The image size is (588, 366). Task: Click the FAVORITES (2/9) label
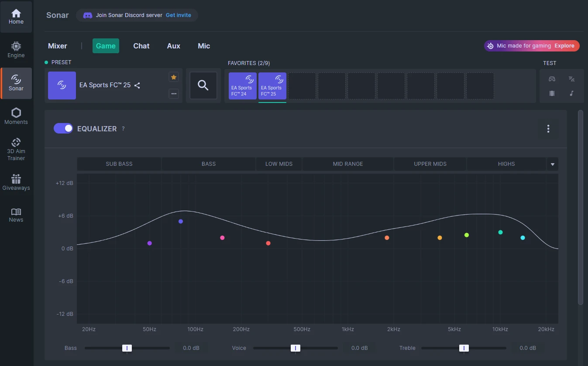pyautogui.click(x=249, y=63)
